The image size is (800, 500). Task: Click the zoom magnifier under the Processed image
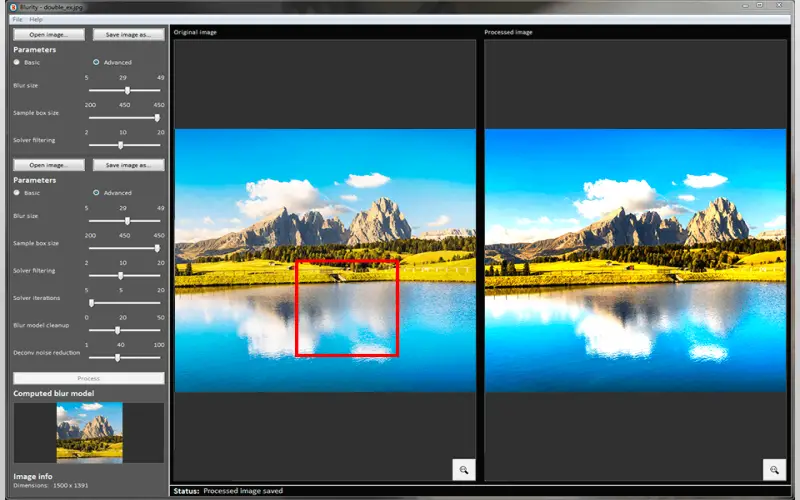[x=774, y=469]
